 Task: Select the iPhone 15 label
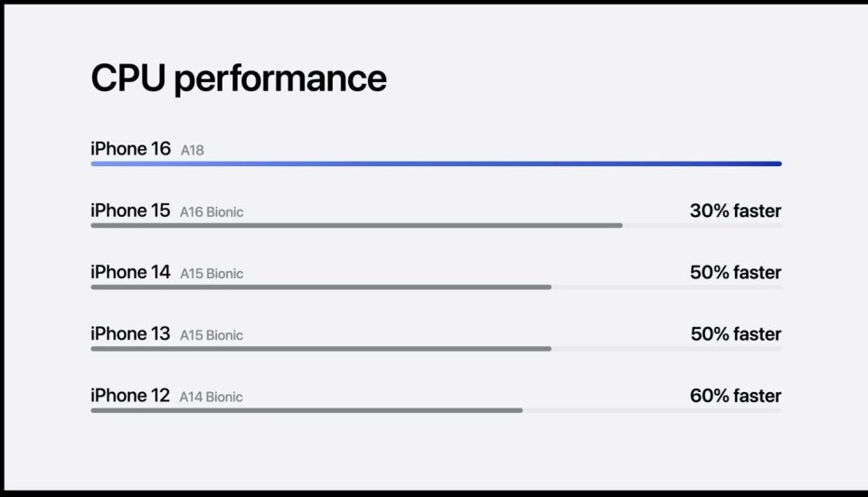pos(130,211)
